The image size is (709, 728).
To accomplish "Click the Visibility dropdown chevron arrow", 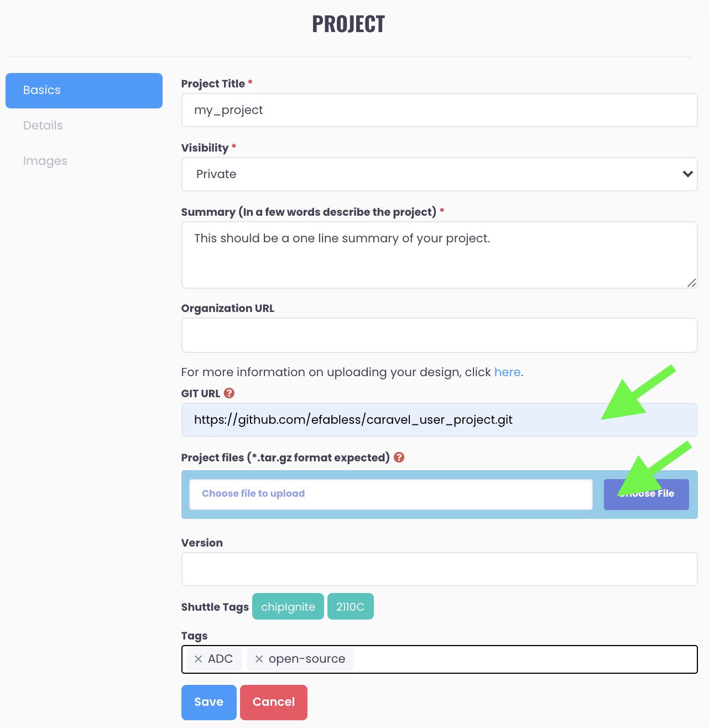I will click(687, 174).
